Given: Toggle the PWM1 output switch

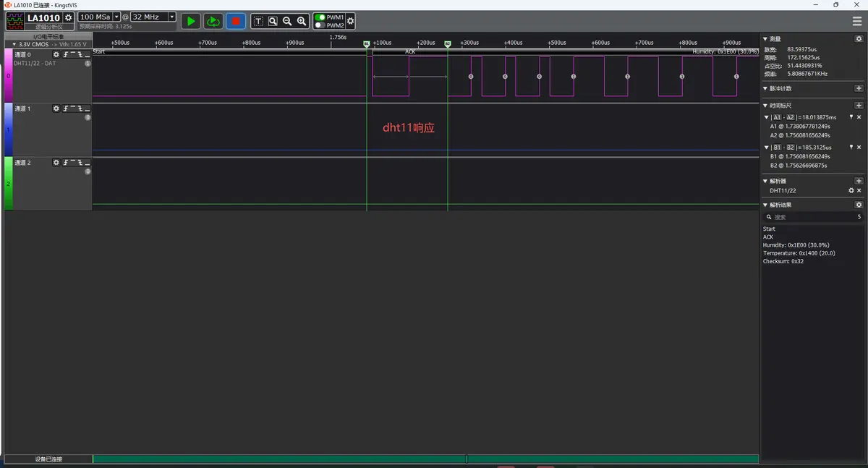Looking at the screenshot, I should coord(320,17).
